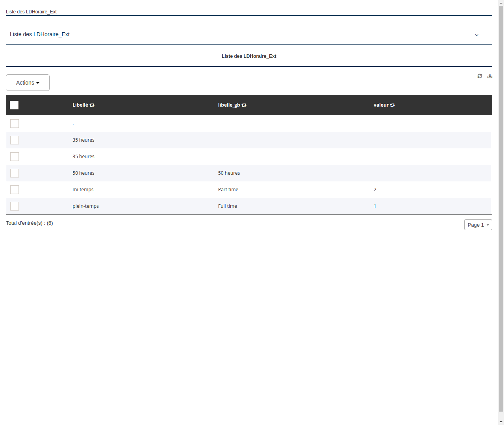Viewport: 504px width, 425px height.
Task: Click the Part time cell
Action: [228, 190]
